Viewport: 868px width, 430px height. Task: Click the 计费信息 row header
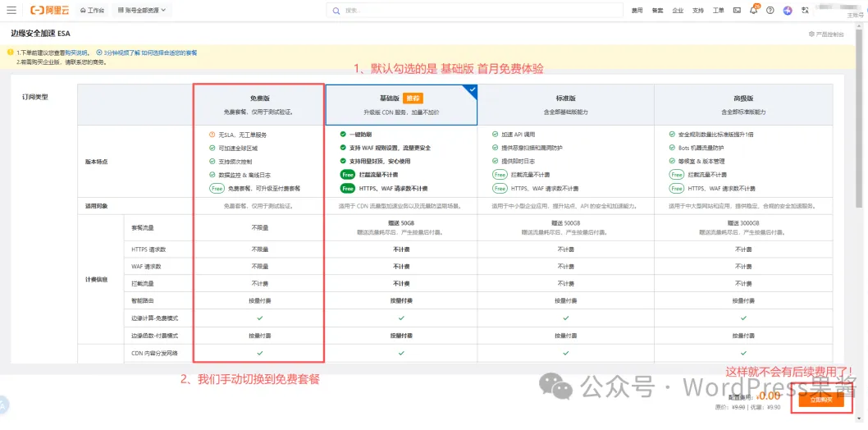point(98,280)
